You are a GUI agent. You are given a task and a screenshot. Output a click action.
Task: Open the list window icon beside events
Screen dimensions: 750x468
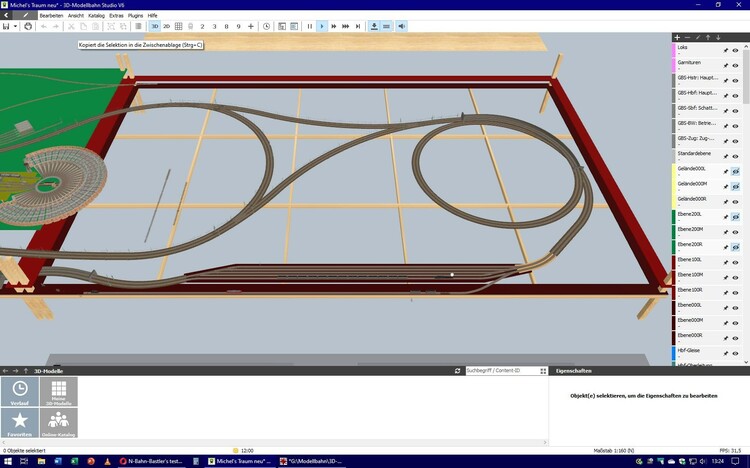click(294, 26)
